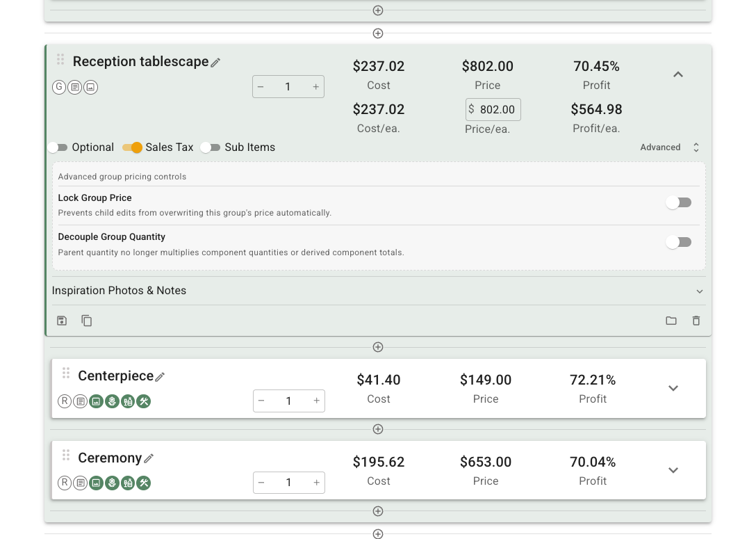Click the R badge on the Centerpiece card
756x539 pixels.
(x=65, y=401)
